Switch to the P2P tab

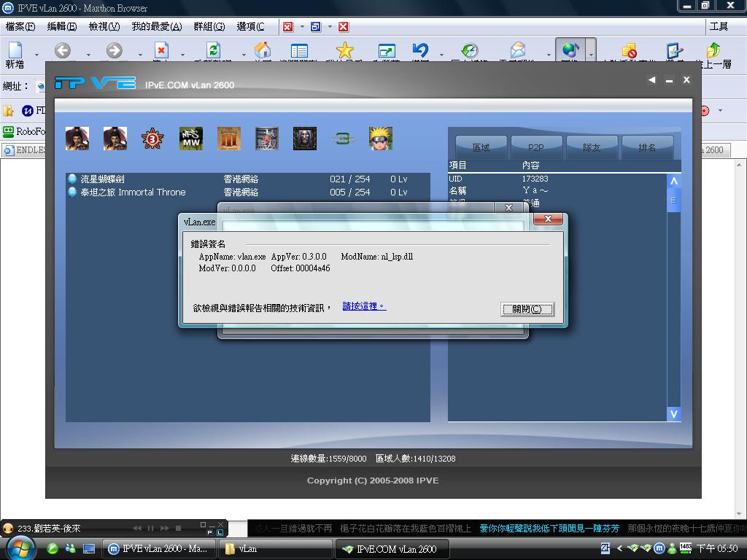point(536,147)
